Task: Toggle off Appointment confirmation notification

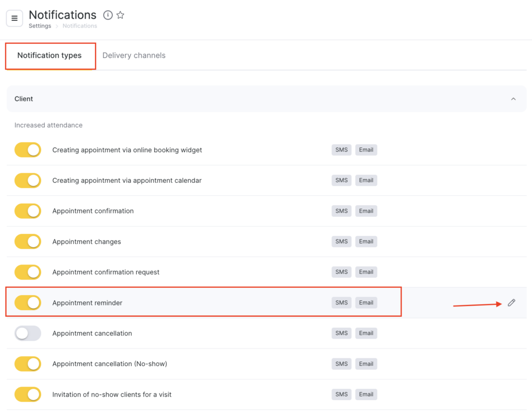Action: click(x=28, y=211)
